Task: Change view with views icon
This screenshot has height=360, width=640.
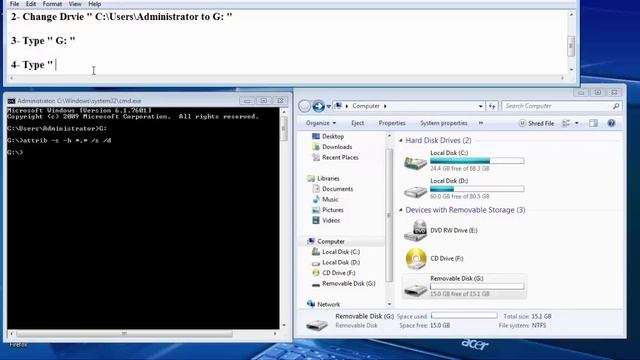Action: [566, 123]
